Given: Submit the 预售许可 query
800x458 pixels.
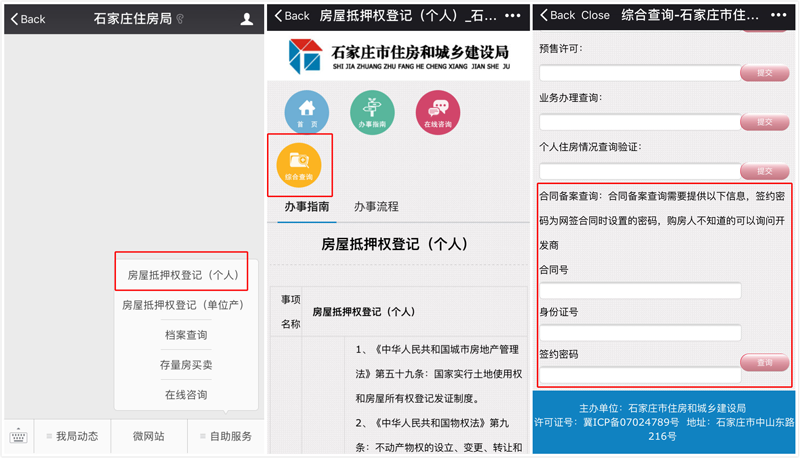Looking at the screenshot, I should coord(765,73).
